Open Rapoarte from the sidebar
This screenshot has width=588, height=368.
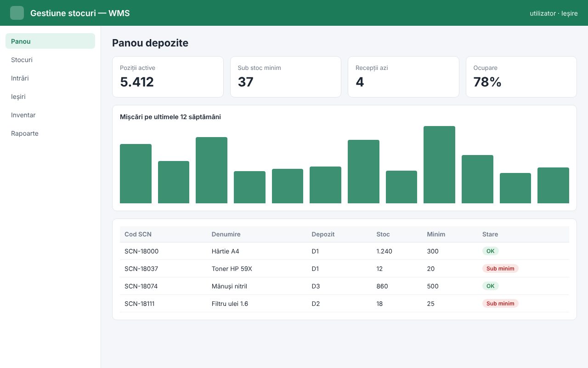tap(51, 133)
